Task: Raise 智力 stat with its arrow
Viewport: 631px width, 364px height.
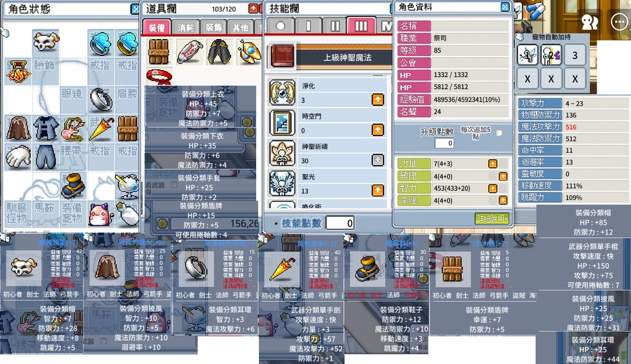Action: [493, 188]
